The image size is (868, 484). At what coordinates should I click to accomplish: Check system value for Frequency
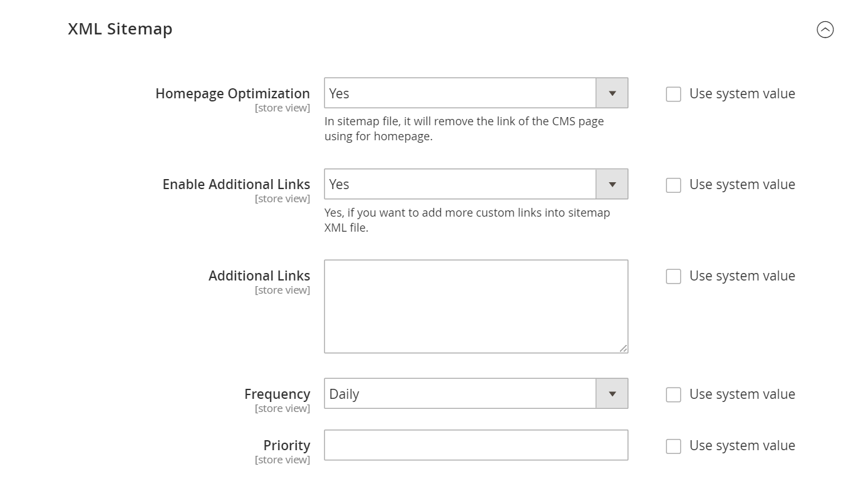click(673, 394)
